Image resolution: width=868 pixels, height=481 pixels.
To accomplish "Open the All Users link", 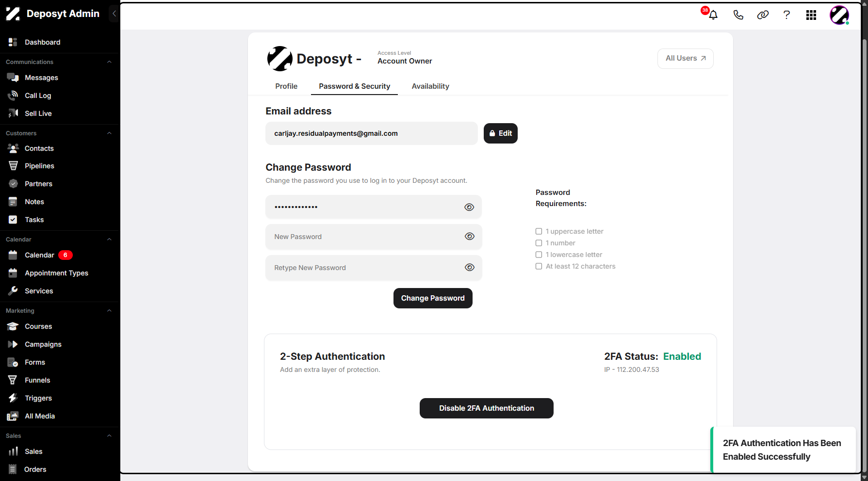I will pos(686,58).
